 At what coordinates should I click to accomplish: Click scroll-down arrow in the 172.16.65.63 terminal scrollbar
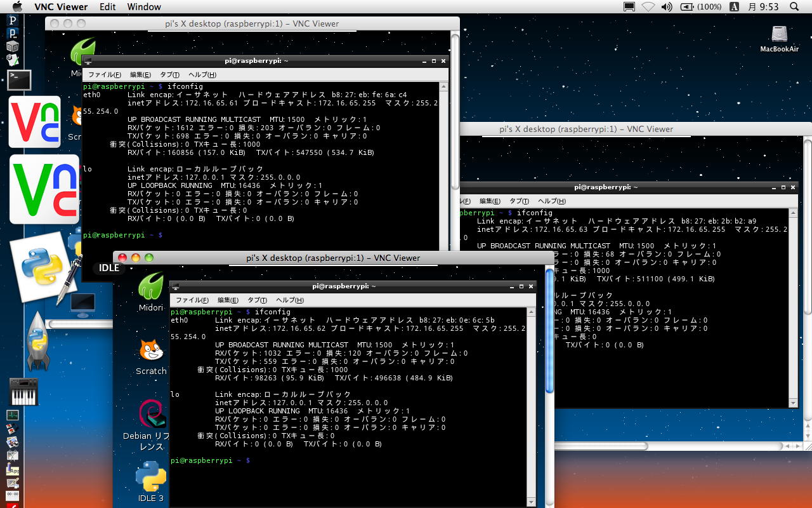(x=793, y=403)
